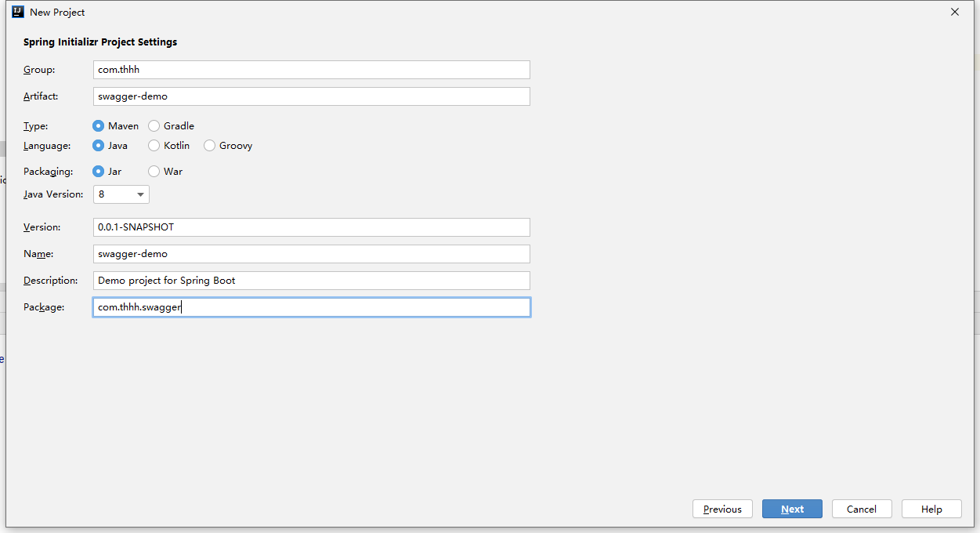The width and height of the screenshot is (980, 533).
Task: Open Help for project settings
Action: click(931, 509)
